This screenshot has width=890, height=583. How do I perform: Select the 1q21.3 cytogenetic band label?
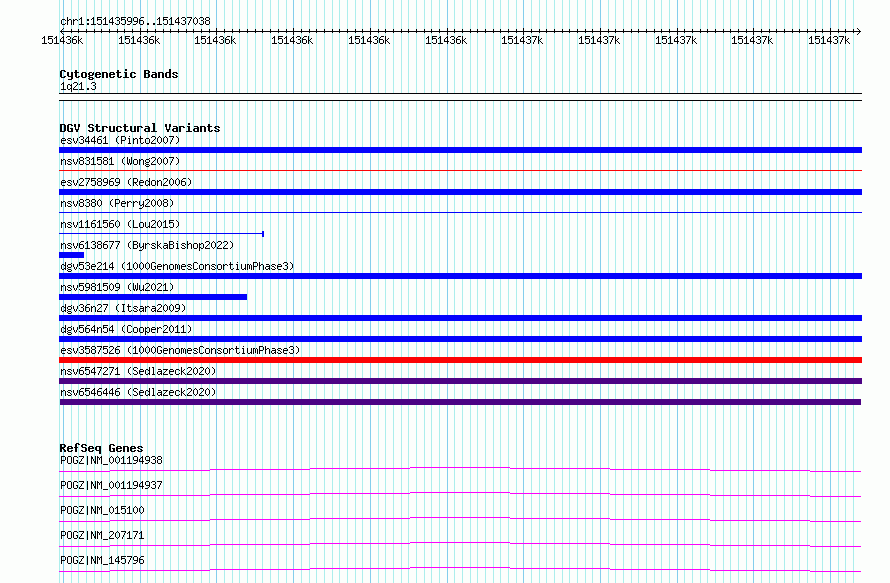78,86
